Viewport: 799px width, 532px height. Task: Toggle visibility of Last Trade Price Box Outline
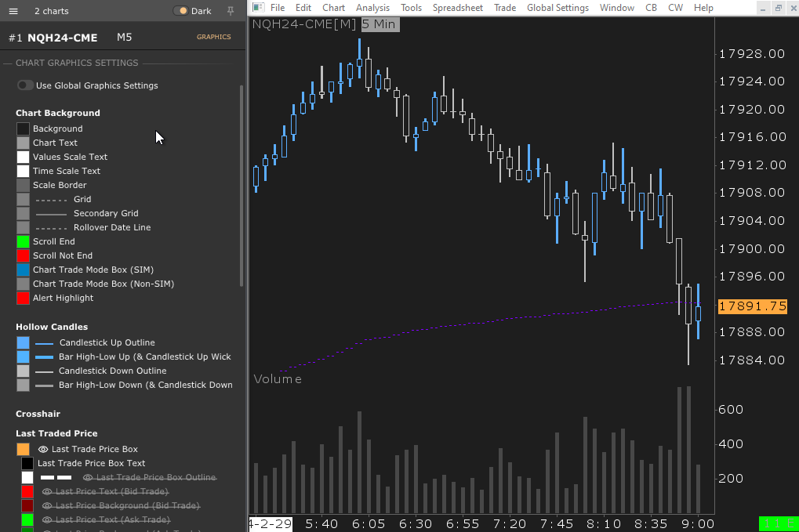click(x=88, y=477)
